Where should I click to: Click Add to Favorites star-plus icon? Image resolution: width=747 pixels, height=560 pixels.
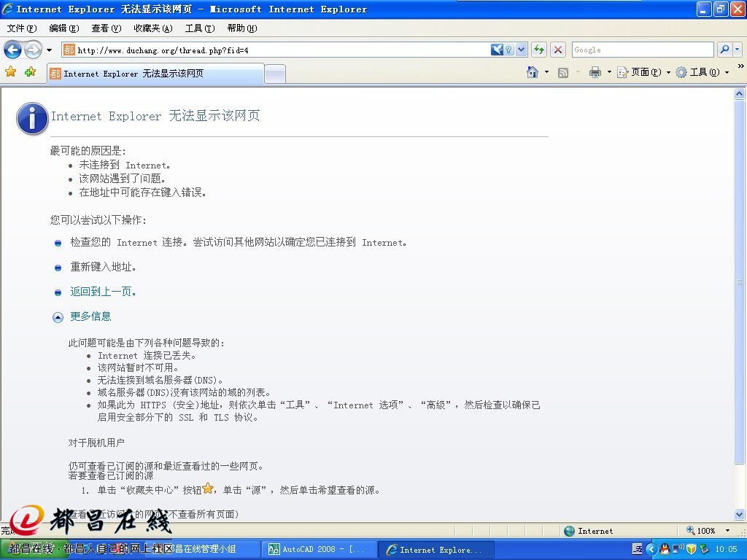tap(30, 72)
